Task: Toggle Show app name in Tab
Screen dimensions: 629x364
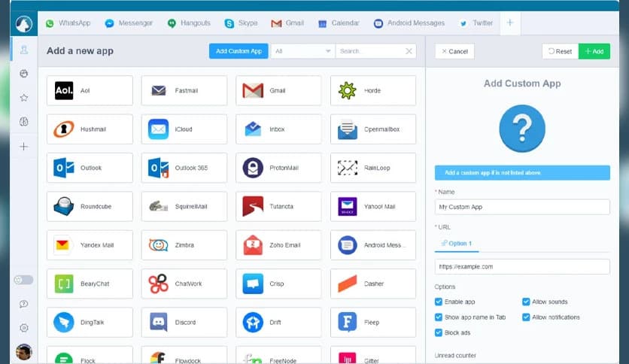Action: pyautogui.click(x=439, y=317)
